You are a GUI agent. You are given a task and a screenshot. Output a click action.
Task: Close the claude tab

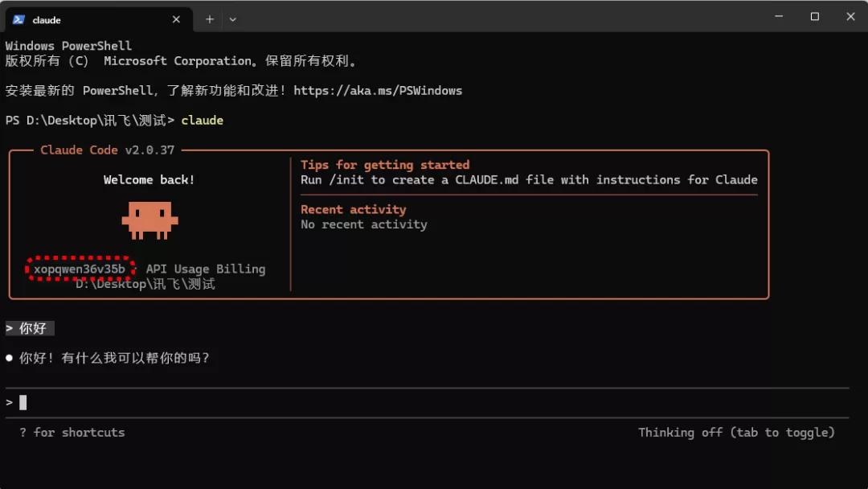pyautogui.click(x=176, y=19)
